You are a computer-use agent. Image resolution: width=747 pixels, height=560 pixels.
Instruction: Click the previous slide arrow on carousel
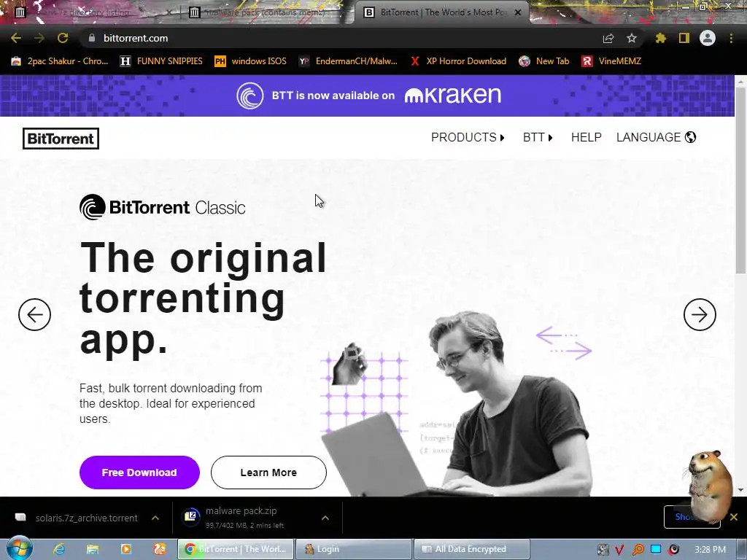click(34, 314)
